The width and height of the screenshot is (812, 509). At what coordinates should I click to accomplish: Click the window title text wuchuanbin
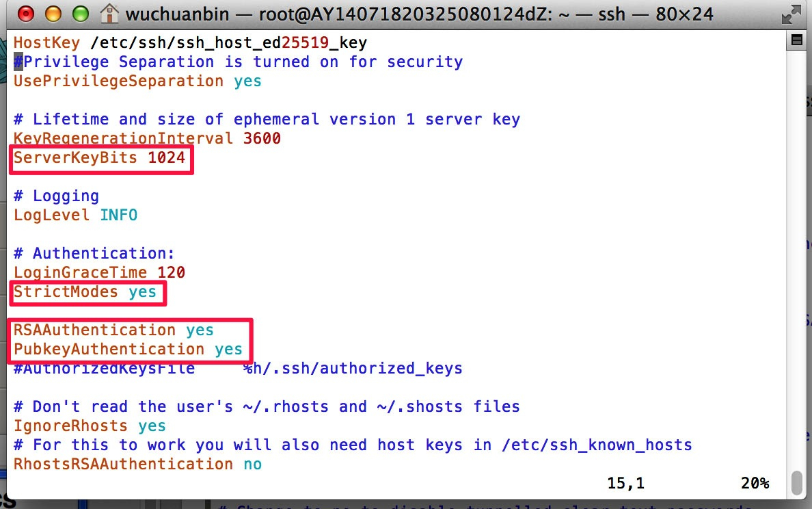(177, 14)
